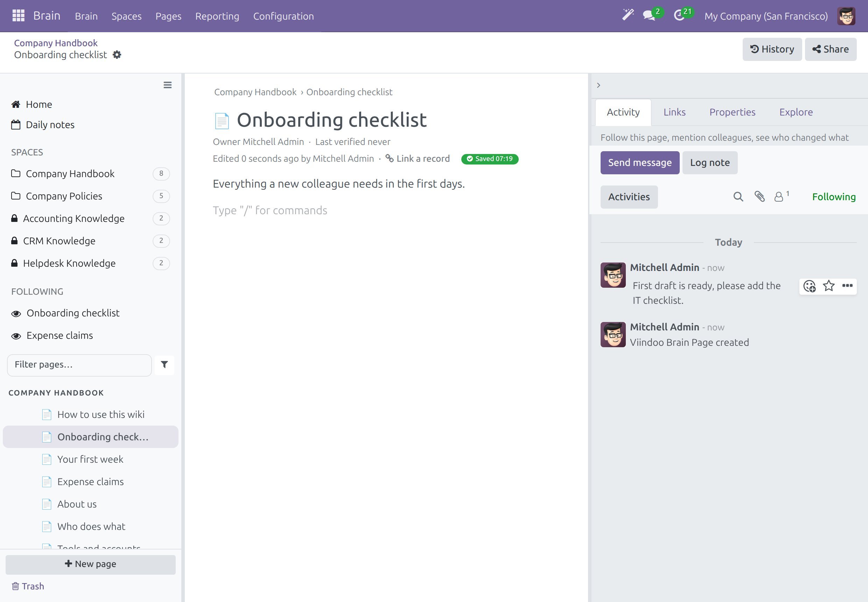Open the My Company (San Francisco) switcher

point(766,16)
